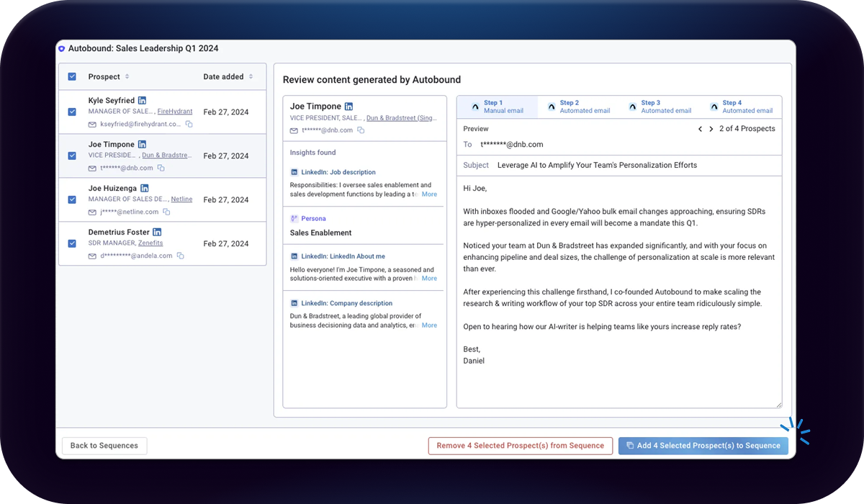
Task: Uncheck Demetrius Foster's checkbox
Action: [72, 243]
